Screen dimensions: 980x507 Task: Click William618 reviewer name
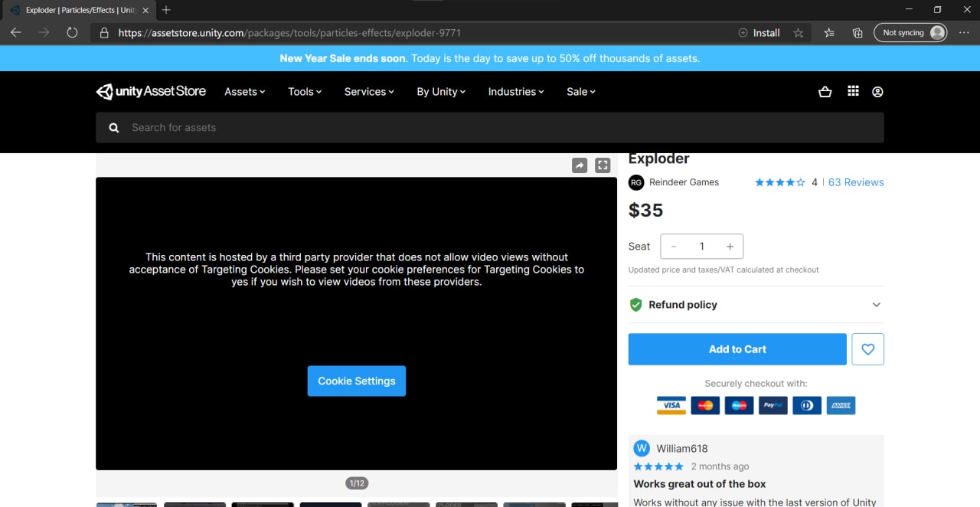682,449
